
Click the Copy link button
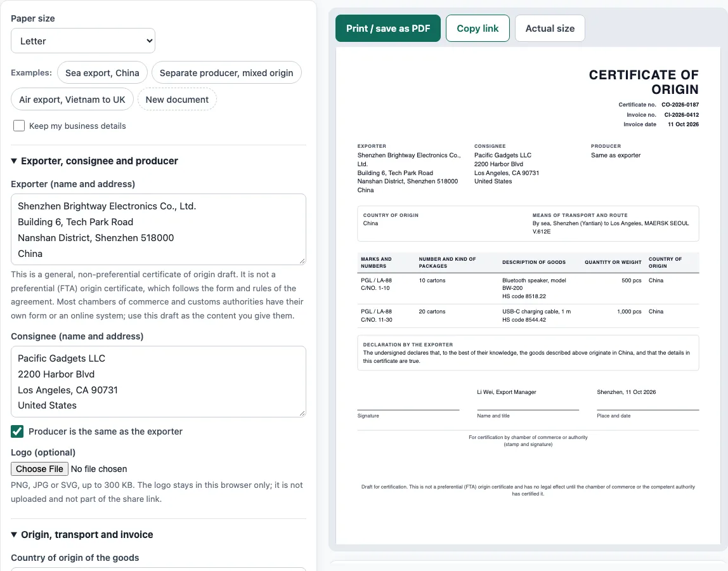(478, 29)
